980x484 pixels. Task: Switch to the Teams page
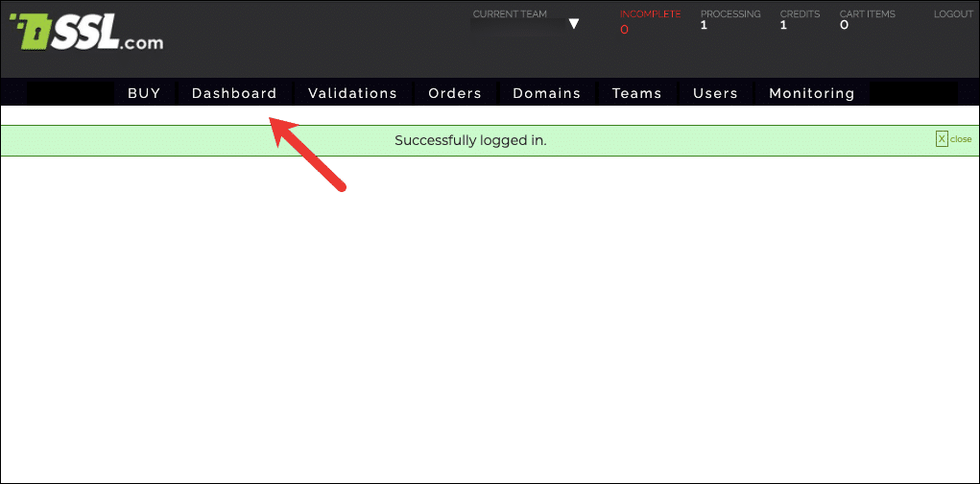click(636, 93)
